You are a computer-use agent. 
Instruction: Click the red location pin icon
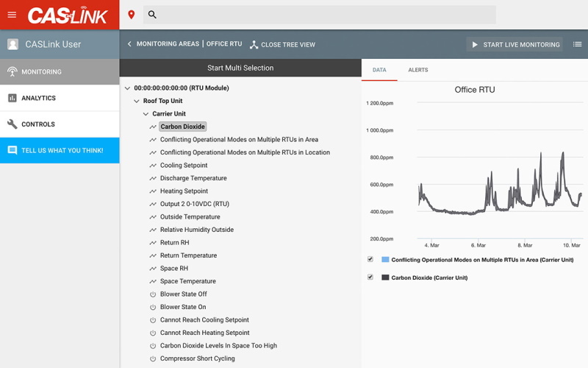coord(132,15)
